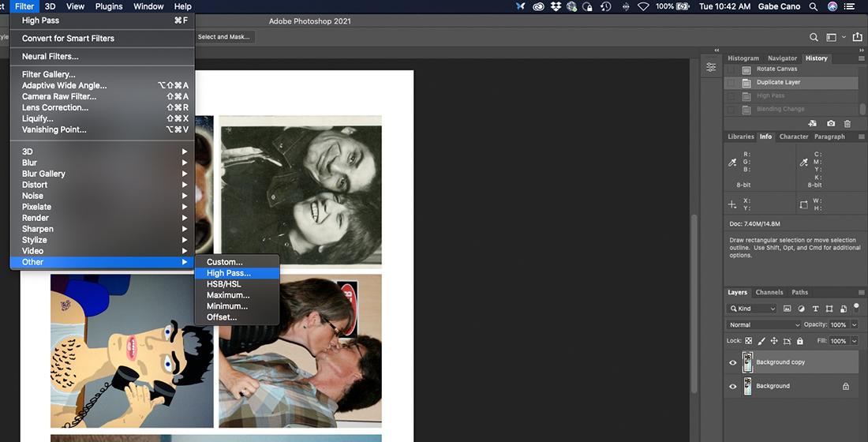Click the lock image pixels brush icon

[x=761, y=341]
